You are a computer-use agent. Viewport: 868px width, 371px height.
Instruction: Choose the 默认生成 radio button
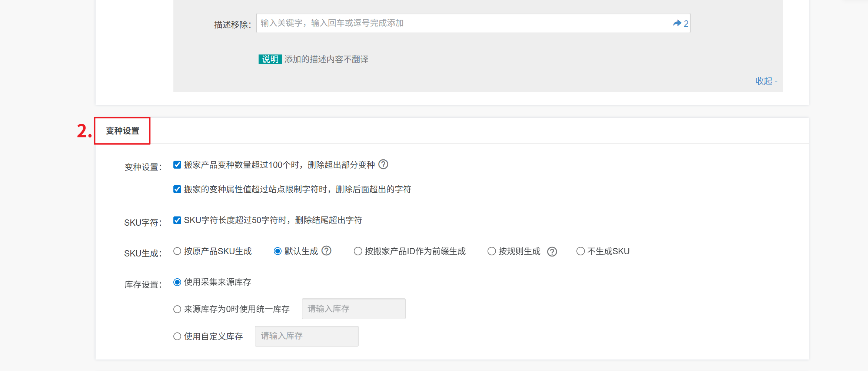(277, 251)
